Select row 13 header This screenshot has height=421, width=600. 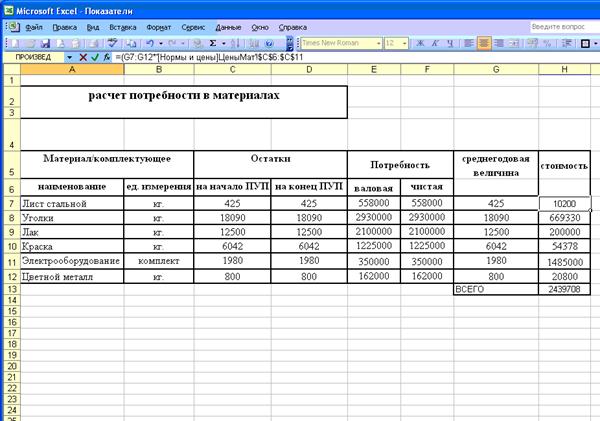tap(12, 289)
